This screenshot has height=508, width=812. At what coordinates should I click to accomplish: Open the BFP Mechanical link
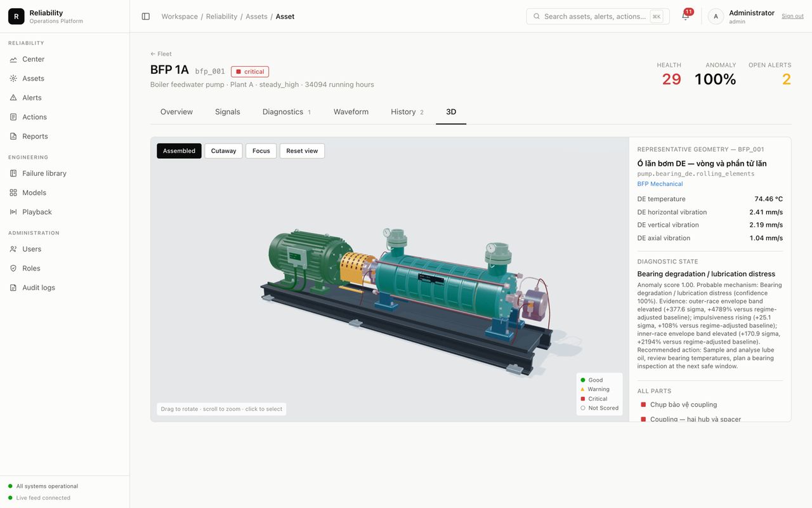point(660,184)
